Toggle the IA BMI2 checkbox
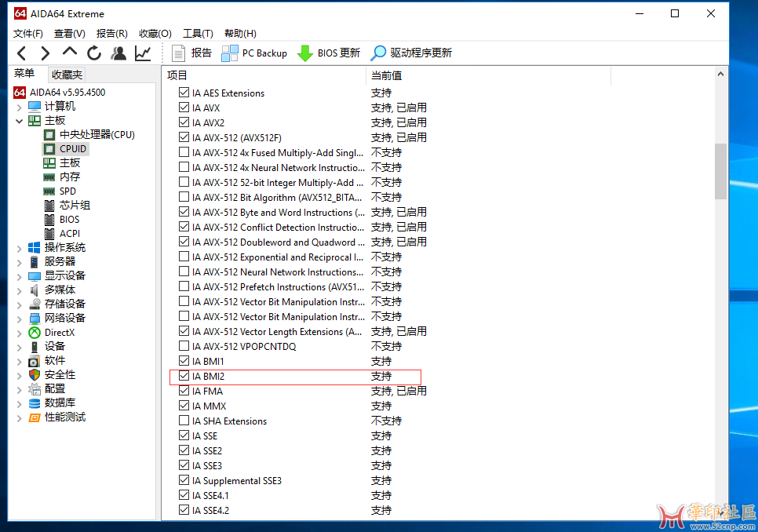This screenshot has height=532, width=758. (184, 375)
